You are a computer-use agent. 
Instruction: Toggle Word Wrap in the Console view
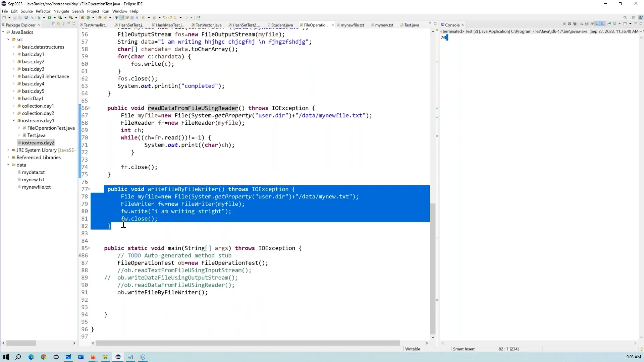[x=592, y=24]
